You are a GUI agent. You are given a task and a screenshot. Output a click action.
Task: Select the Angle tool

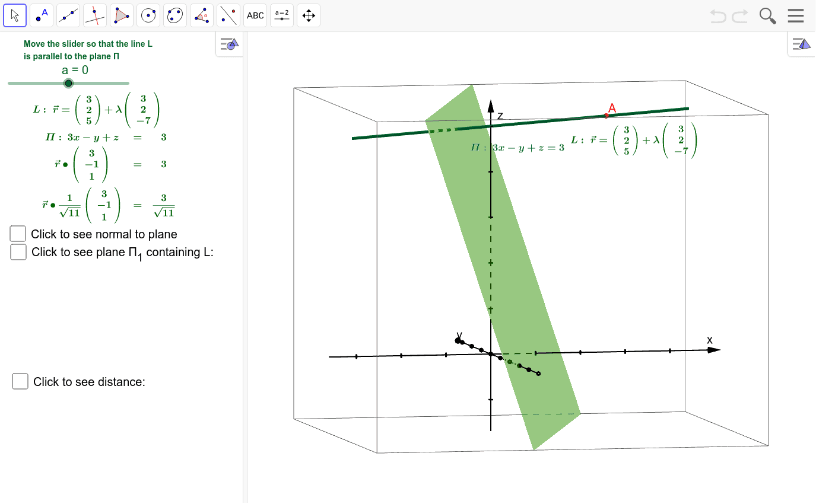202,15
